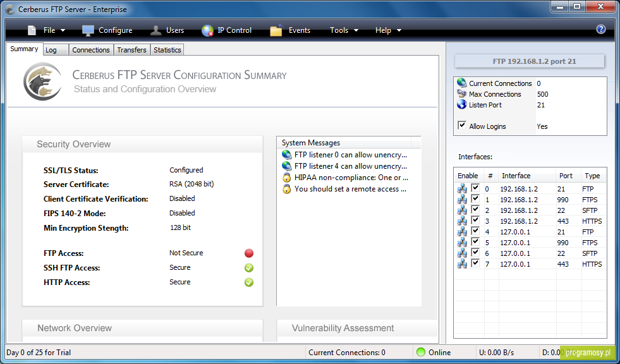
Task: Select the Max Connections value 500
Action: pyautogui.click(x=542, y=94)
